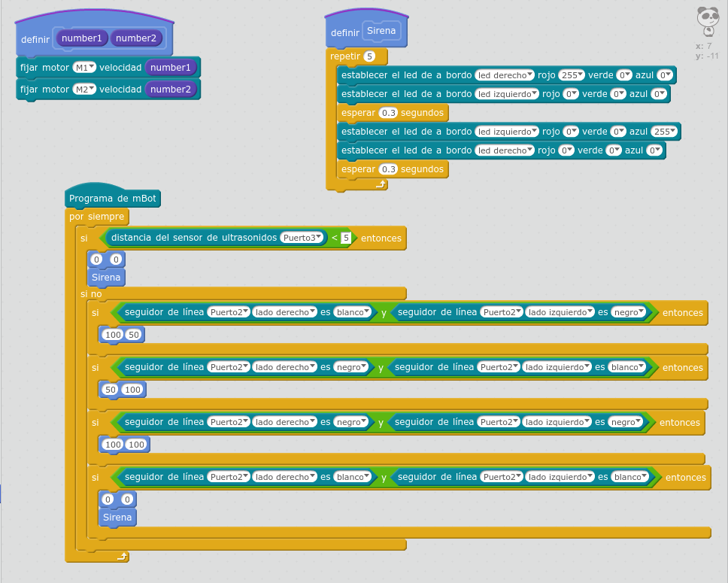This screenshot has height=583, width=728.
Task: Open the M1 motor dropdown
Action: [85, 68]
